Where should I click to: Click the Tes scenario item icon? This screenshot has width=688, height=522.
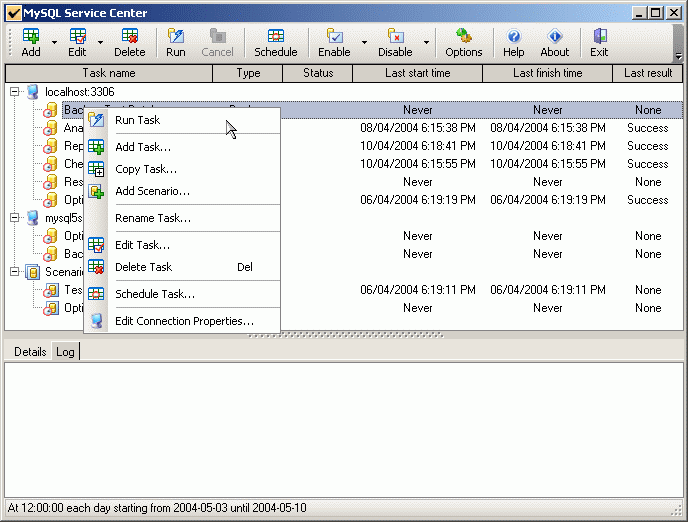tap(51, 290)
